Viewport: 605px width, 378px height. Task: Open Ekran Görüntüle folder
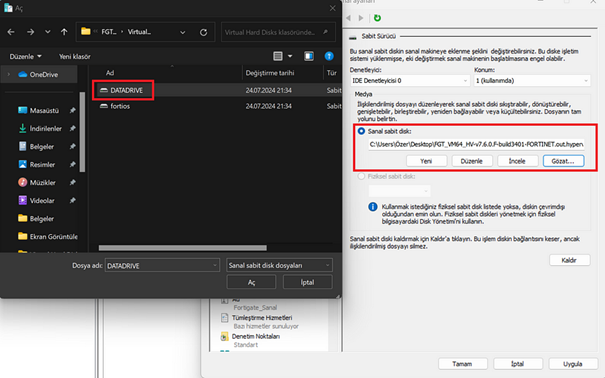(48, 236)
